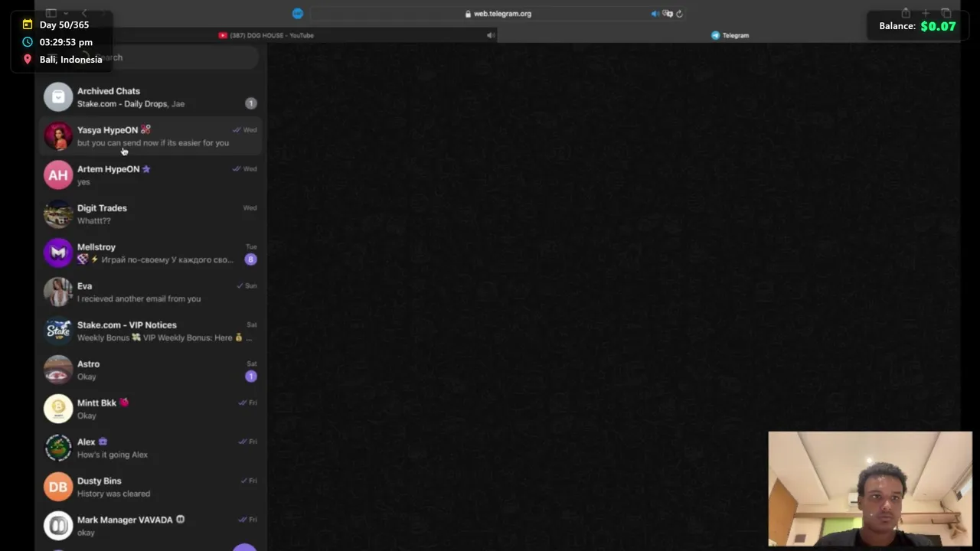Click the emoji status icon beside Alex
The height and width of the screenshot is (551, 980).
(103, 442)
